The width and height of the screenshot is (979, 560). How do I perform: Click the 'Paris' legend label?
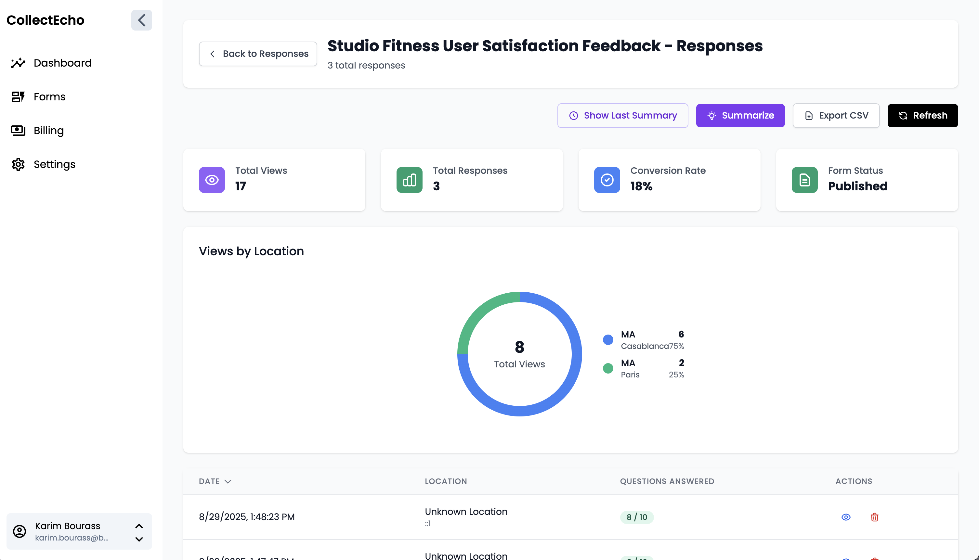630,375
